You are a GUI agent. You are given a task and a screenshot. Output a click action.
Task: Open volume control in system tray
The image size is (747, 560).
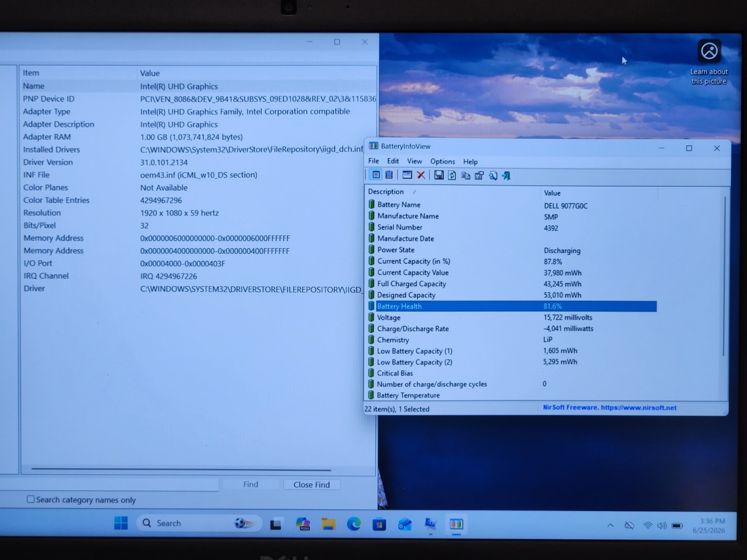tap(662, 525)
